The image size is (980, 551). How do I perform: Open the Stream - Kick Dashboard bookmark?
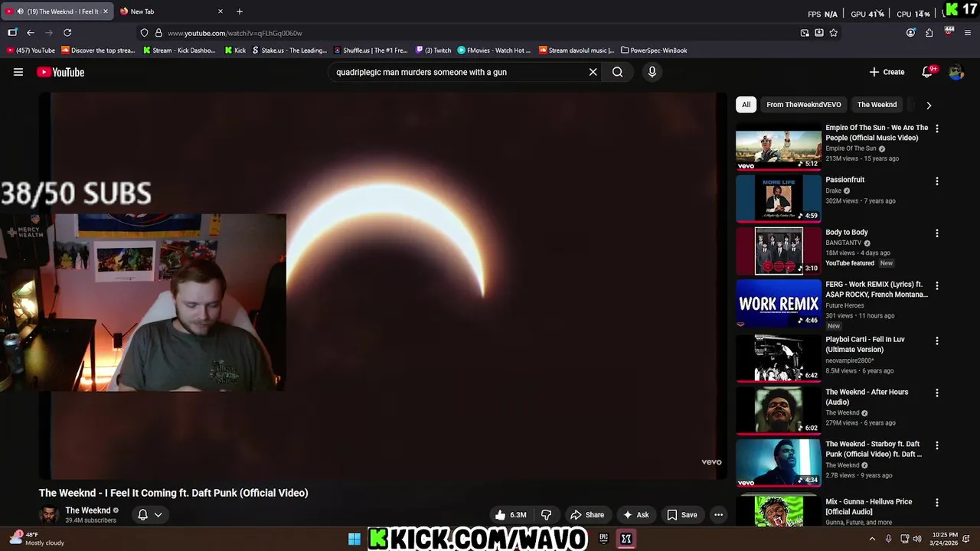coord(179,51)
